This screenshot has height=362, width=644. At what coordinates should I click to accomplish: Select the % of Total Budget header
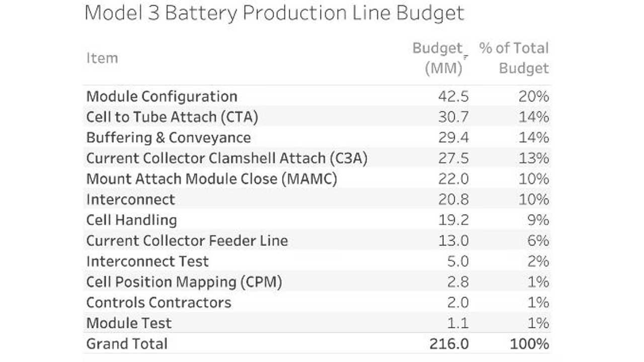[514, 58]
